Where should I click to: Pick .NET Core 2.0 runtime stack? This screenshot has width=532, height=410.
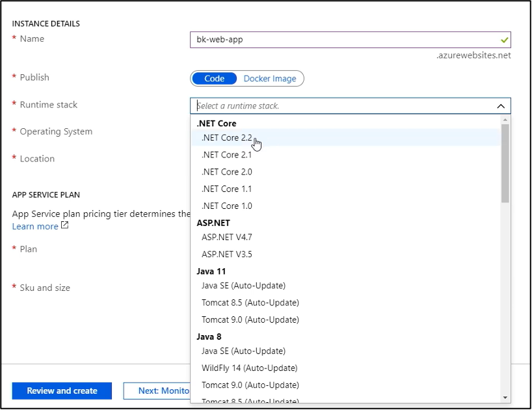point(226,172)
